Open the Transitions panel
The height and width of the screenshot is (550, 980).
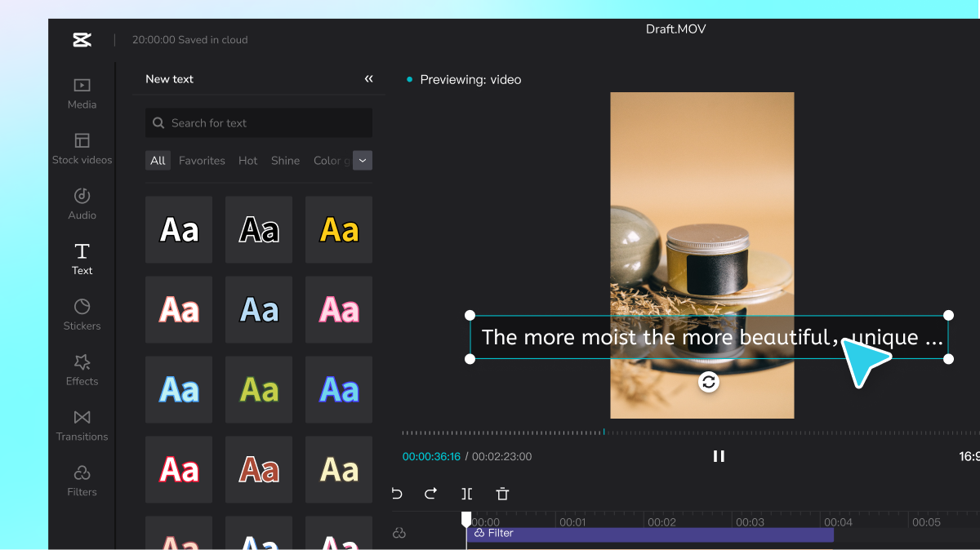point(82,426)
